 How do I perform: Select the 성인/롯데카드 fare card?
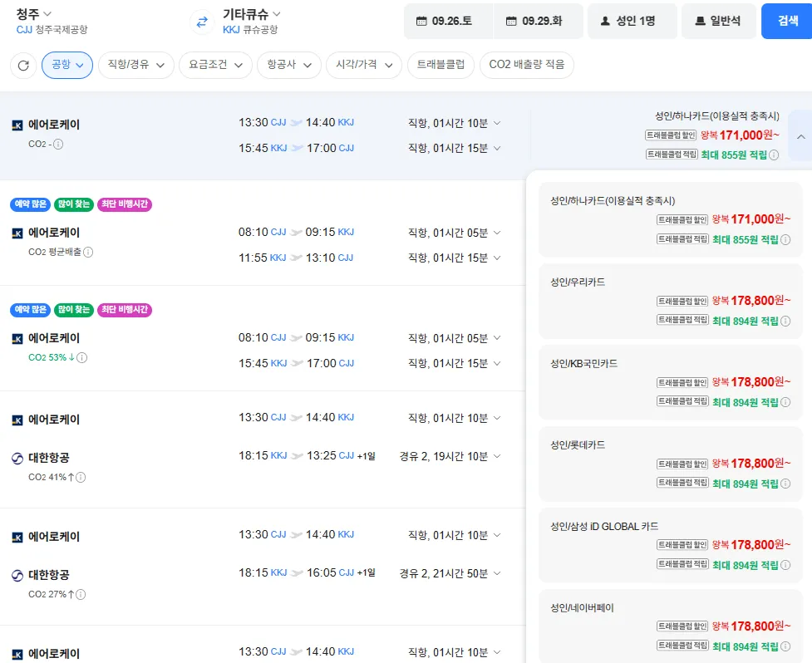670,464
